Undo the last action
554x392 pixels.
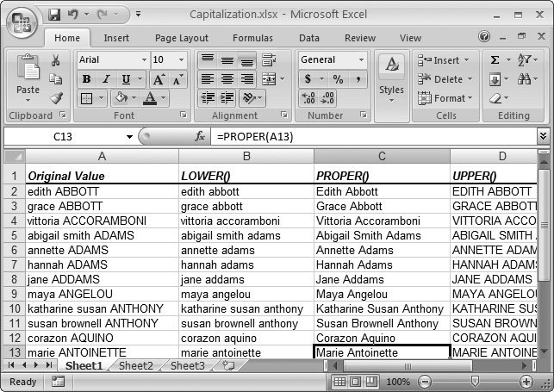click(x=73, y=15)
